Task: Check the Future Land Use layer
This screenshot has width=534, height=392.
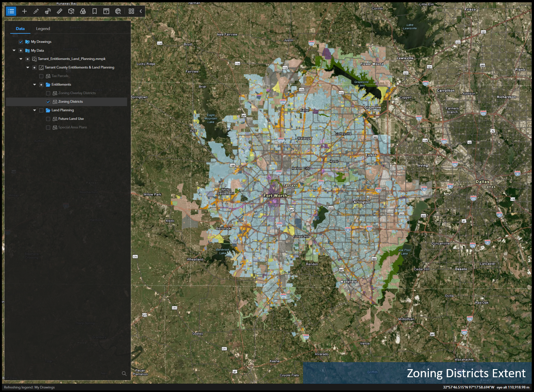Action: click(48, 118)
